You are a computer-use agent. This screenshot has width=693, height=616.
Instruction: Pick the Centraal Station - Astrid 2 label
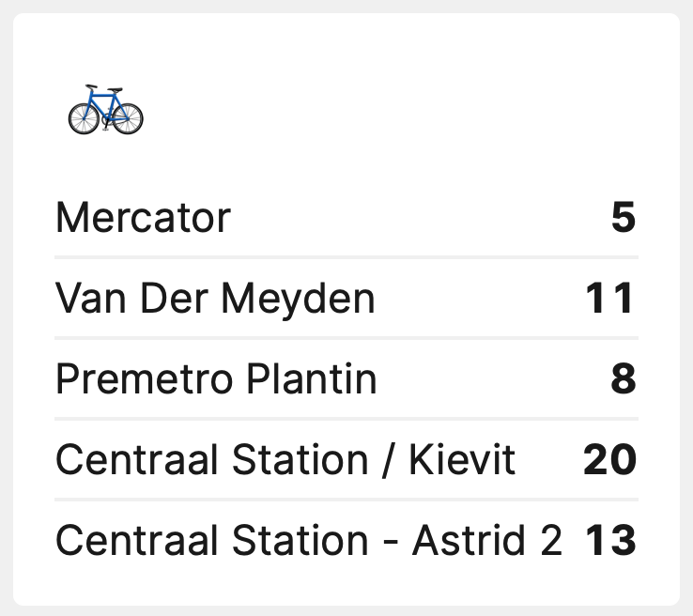(x=308, y=542)
